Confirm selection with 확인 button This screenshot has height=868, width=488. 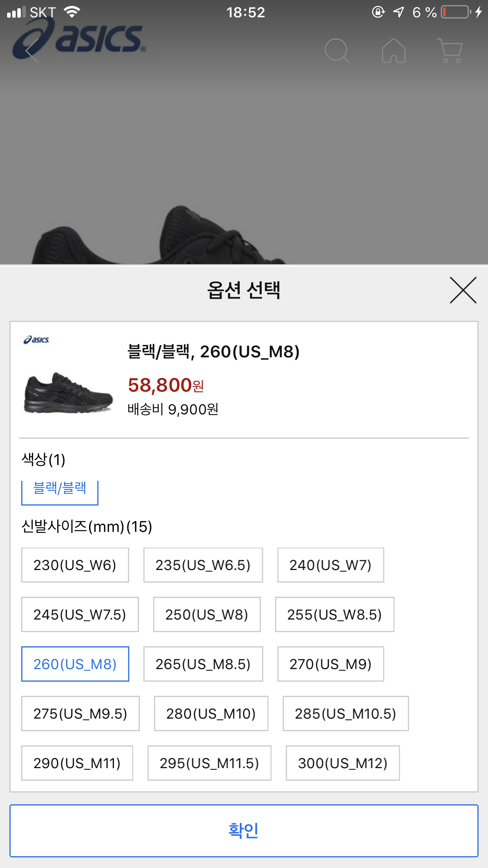(244, 831)
